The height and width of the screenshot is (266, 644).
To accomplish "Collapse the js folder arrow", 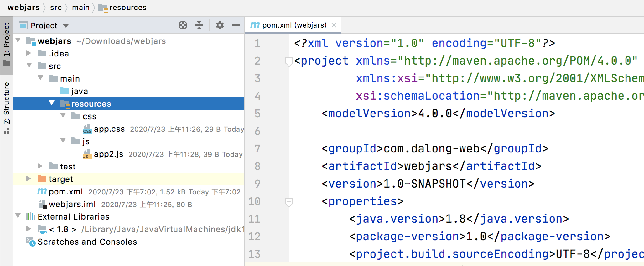I will click(63, 141).
